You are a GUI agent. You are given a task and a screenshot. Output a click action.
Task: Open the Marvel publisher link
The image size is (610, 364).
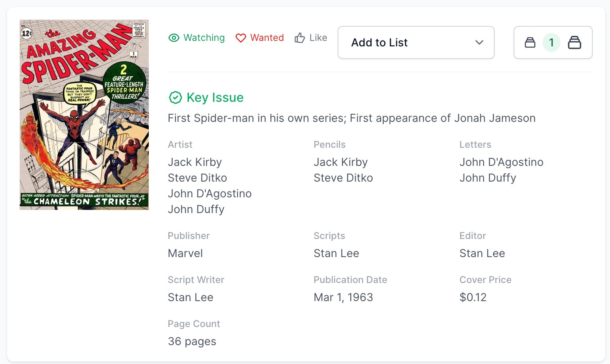[x=185, y=253]
